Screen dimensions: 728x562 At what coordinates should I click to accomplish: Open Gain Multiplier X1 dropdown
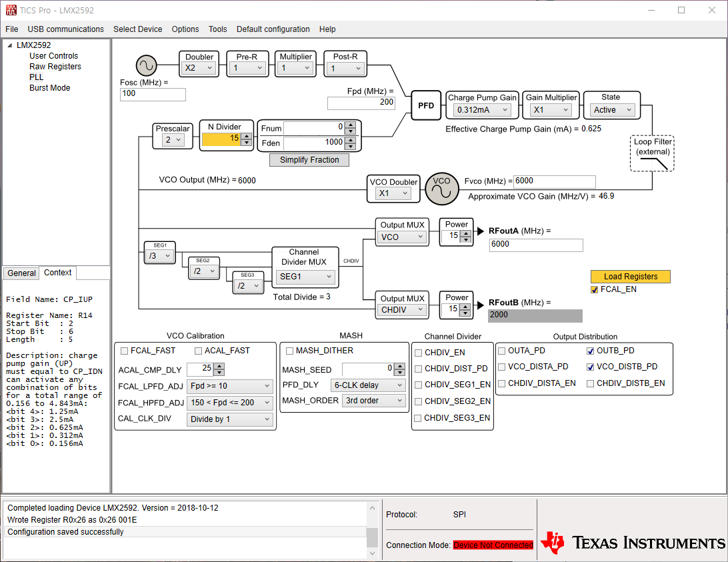[x=551, y=110]
